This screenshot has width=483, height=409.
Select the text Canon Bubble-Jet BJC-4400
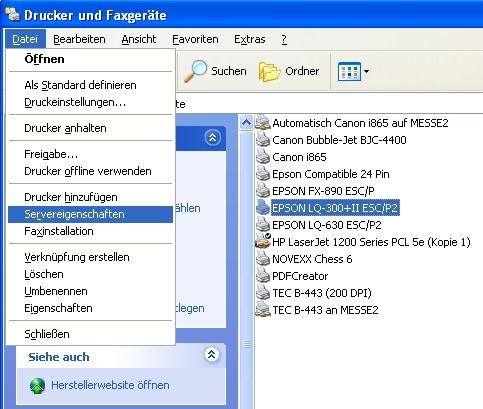click(x=339, y=140)
